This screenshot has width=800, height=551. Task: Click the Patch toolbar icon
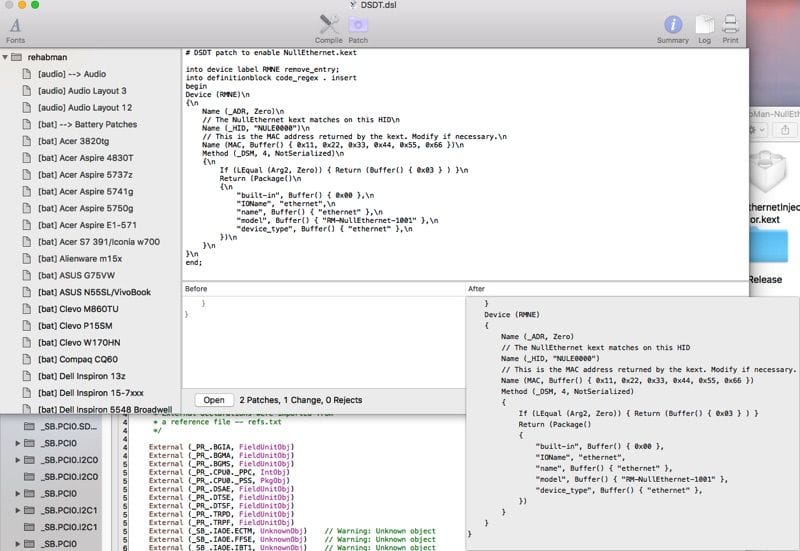click(358, 24)
